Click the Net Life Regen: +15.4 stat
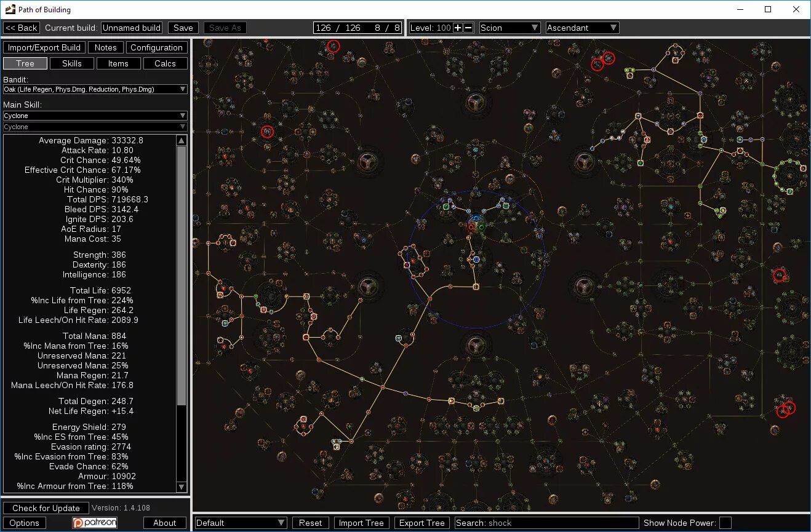Screen dimensions: 811x532 [x=91, y=411]
